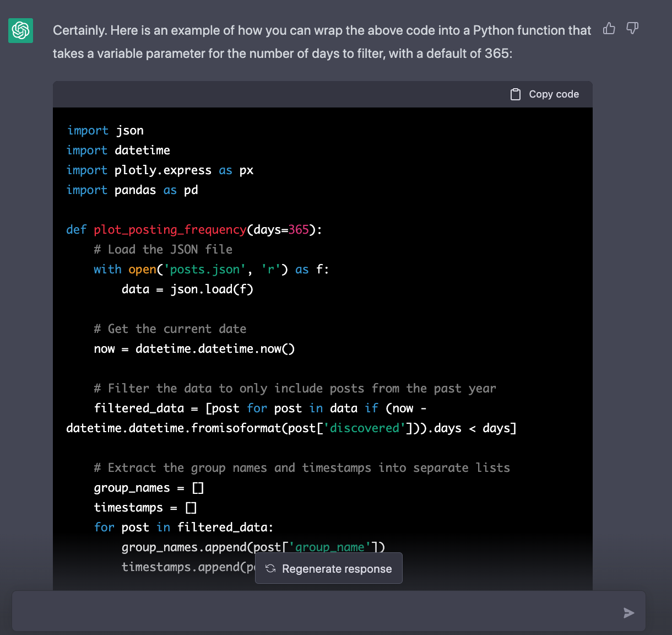Screen dimensions: 672x635
Task: Click the ChatGPT logo avatar
Action: (x=20, y=30)
